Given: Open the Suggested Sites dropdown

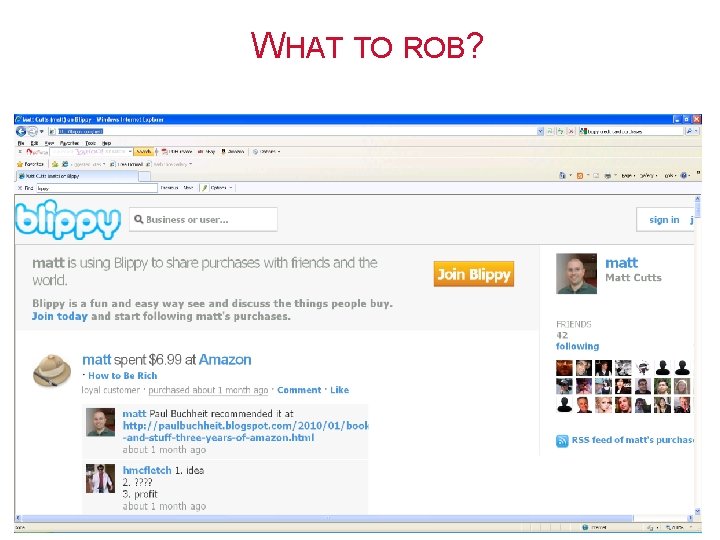Looking at the screenshot, I should click(87, 164).
